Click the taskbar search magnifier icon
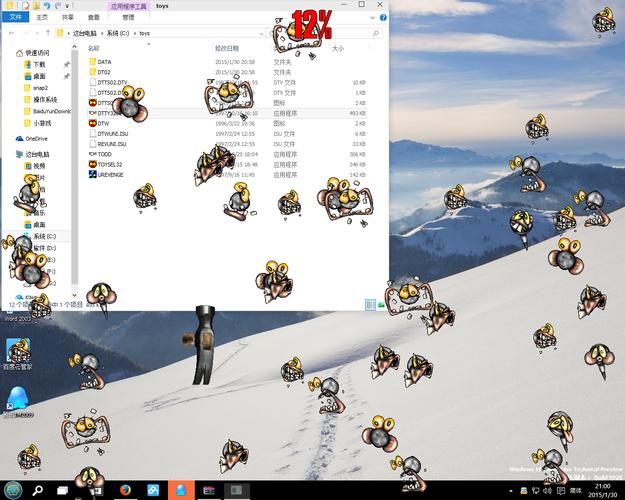This screenshot has height=500, width=625. (x=38, y=490)
